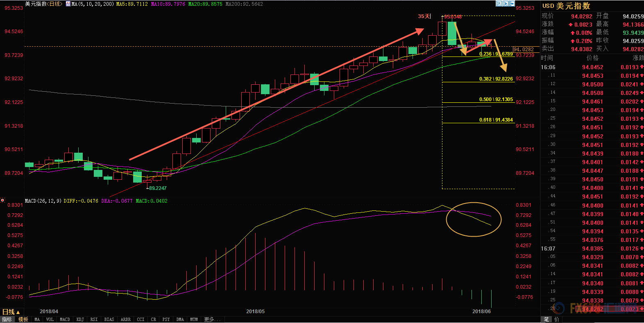This screenshot has height=323, width=644.
Task: Click the MACD(26,12,9) parameter label
Action: (x=43, y=201)
